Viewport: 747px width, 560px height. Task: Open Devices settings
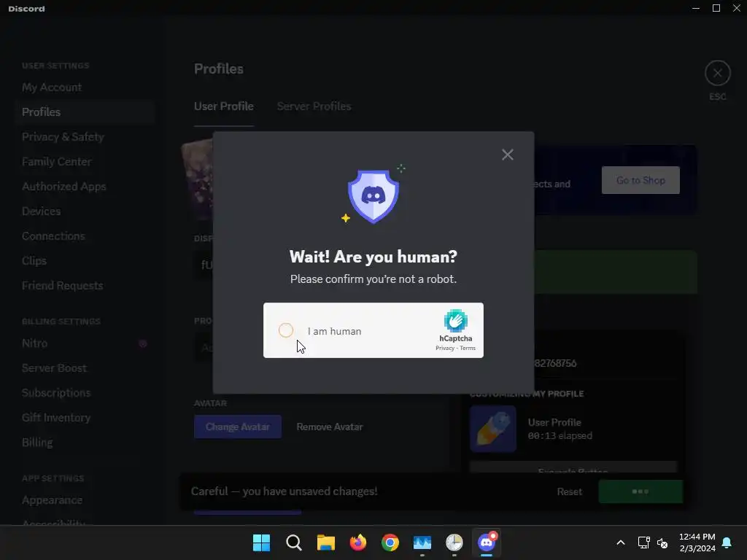[41, 211]
